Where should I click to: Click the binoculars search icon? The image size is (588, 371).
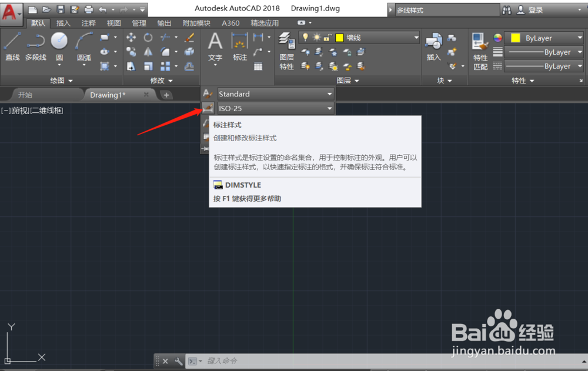[507, 10]
